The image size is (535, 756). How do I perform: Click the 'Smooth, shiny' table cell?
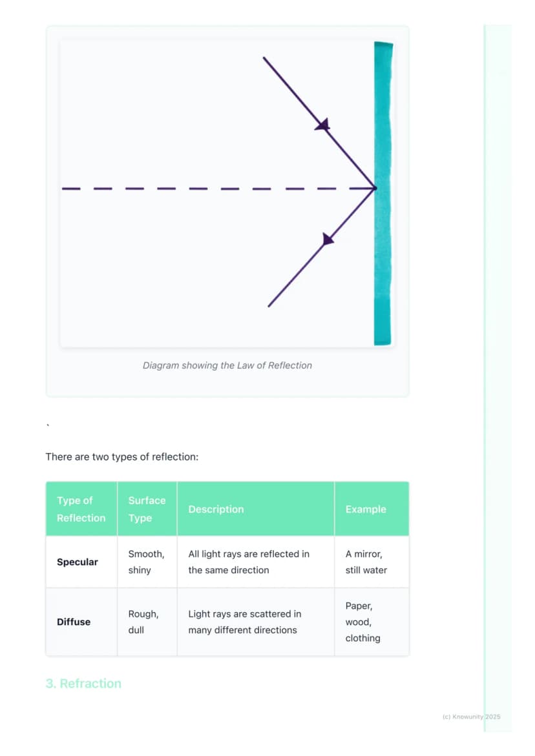(x=147, y=562)
